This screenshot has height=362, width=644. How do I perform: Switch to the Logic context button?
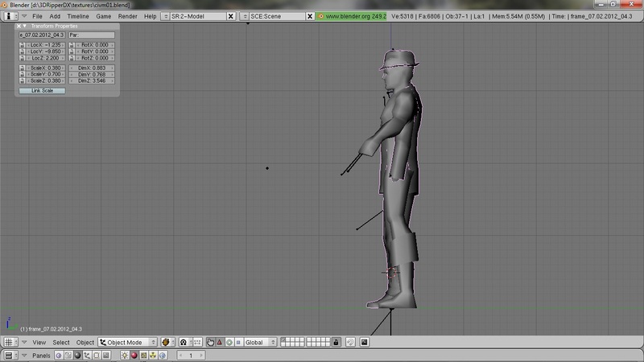59,355
